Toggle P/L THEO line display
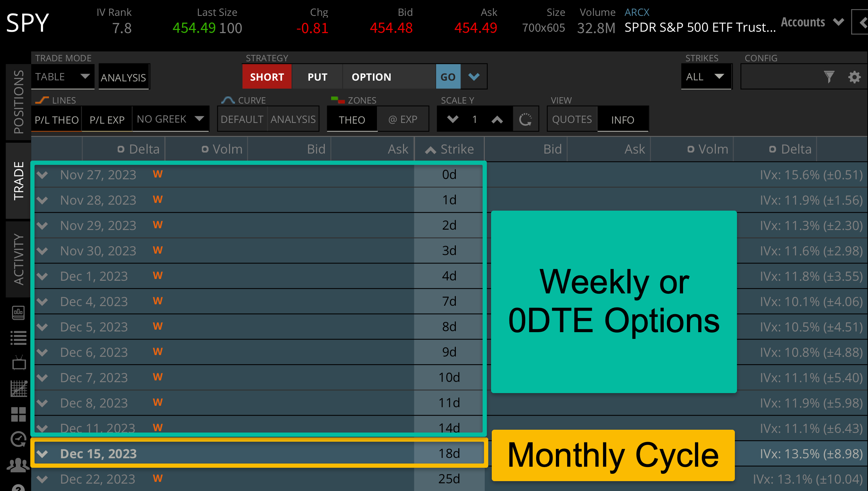The height and width of the screenshot is (491, 868). (56, 119)
